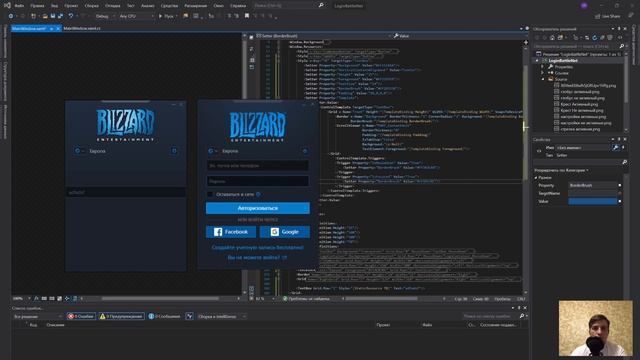Image resolution: width=640 pixels, height=360 pixels.
Task: Click the Properties panel search icon
Action: click(624, 162)
